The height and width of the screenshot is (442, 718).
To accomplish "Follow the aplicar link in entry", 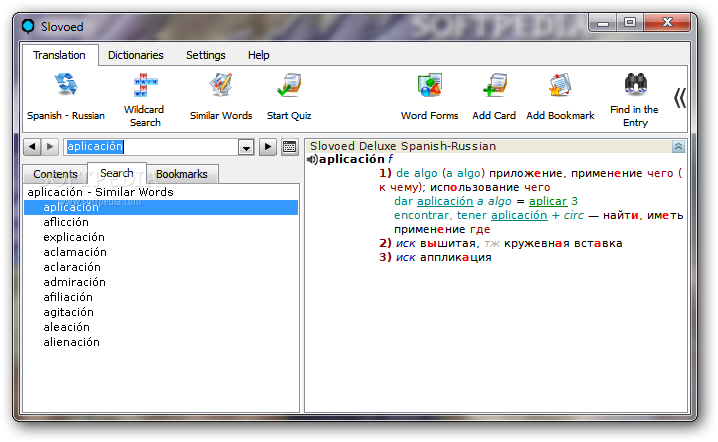I will (x=548, y=201).
